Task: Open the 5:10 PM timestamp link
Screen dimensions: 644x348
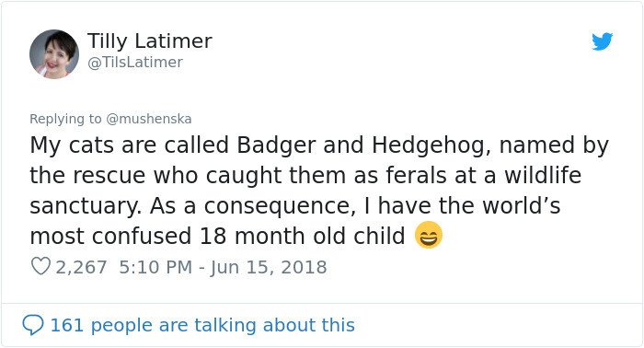Action: [155, 268]
